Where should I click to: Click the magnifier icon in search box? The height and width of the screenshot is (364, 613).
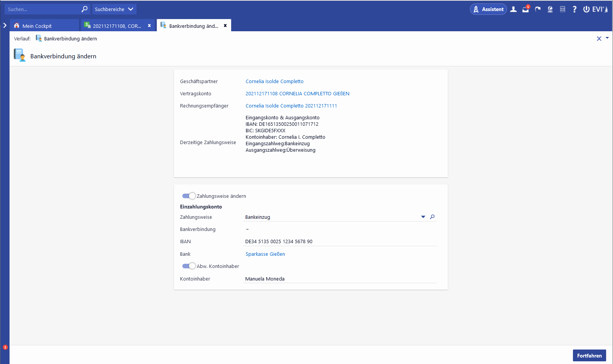click(x=85, y=9)
